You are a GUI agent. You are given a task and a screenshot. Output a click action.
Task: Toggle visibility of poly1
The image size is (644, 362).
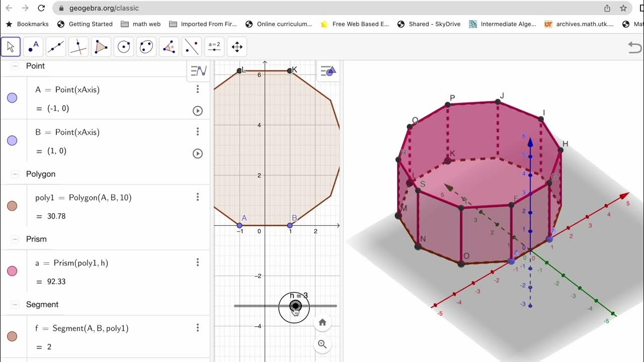pyautogui.click(x=12, y=206)
